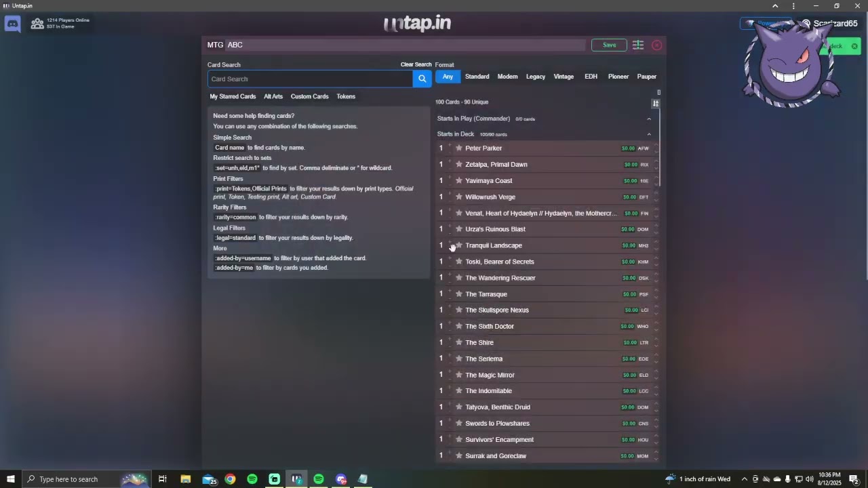
Task: Click the untap.in logo
Action: 417,24
